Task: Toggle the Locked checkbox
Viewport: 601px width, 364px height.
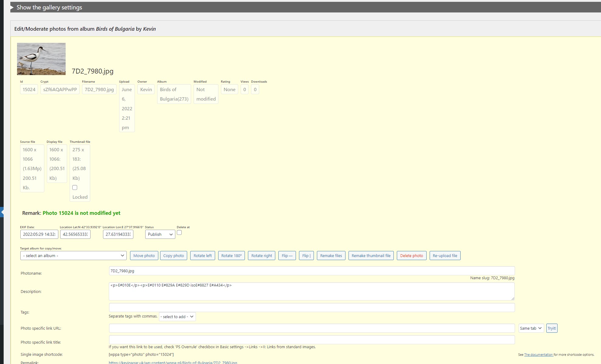Action: 75,187
